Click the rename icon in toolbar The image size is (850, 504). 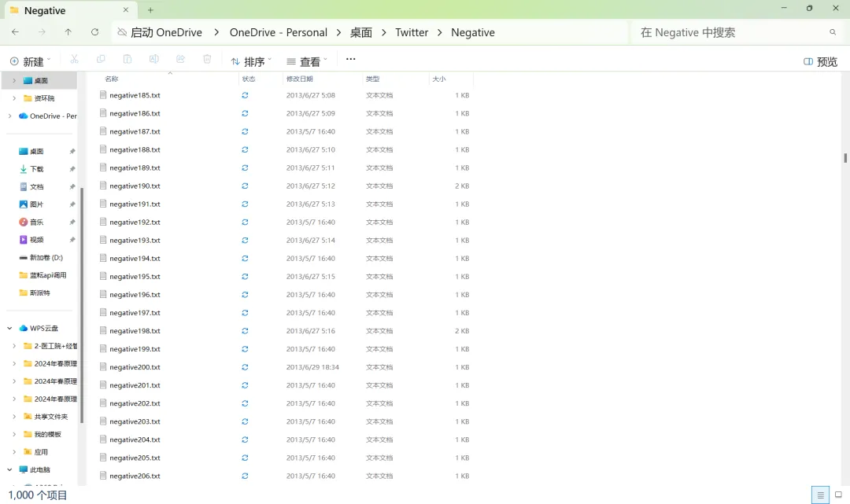coord(154,59)
